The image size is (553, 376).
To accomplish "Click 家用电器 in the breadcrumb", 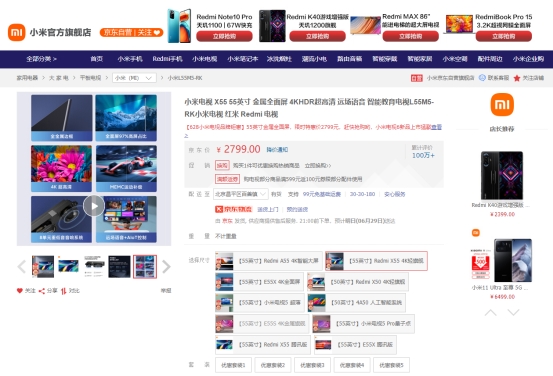I will point(27,78).
